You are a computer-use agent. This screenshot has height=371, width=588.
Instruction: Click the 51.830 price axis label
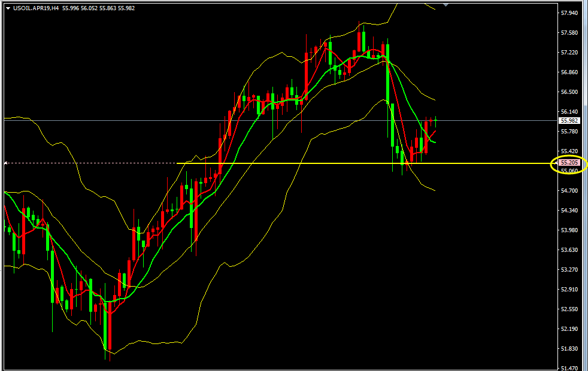coord(569,349)
